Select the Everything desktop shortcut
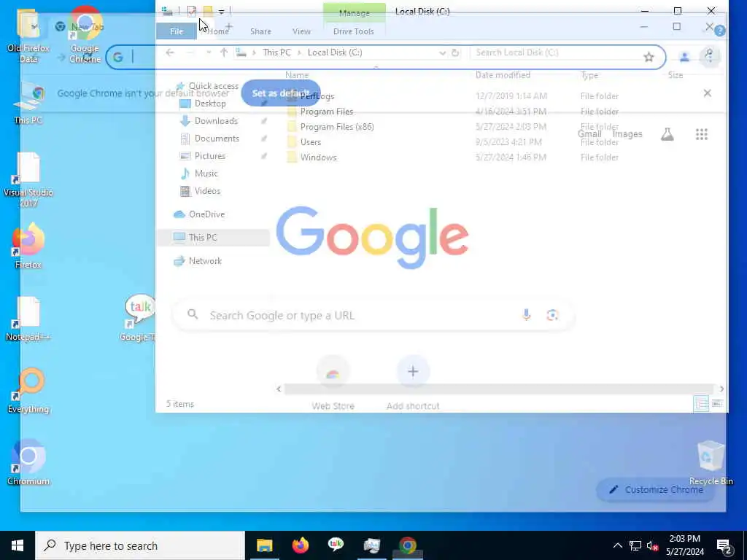Viewport: 747px width, 560px height. point(28,392)
